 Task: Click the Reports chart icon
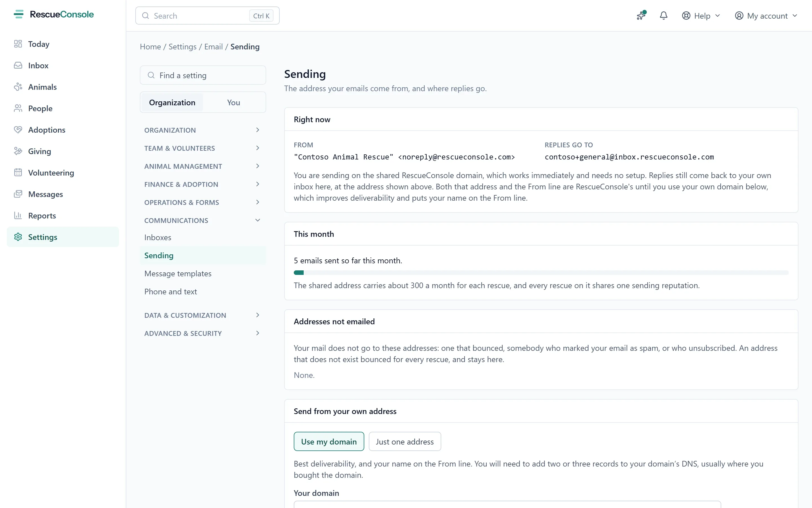click(x=18, y=216)
